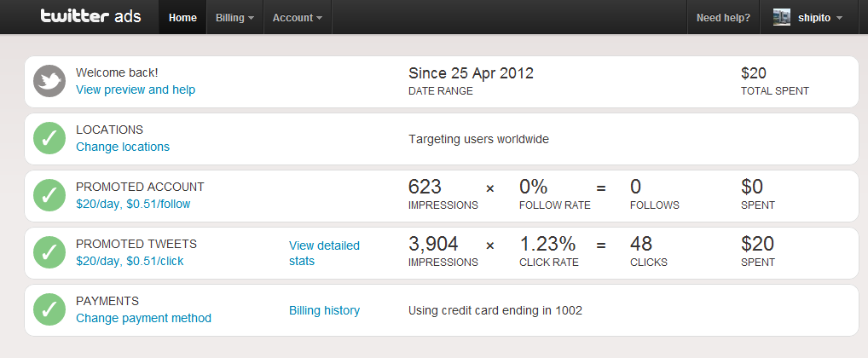Open View preview and help link
This screenshot has height=358, width=868.
pyautogui.click(x=136, y=89)
